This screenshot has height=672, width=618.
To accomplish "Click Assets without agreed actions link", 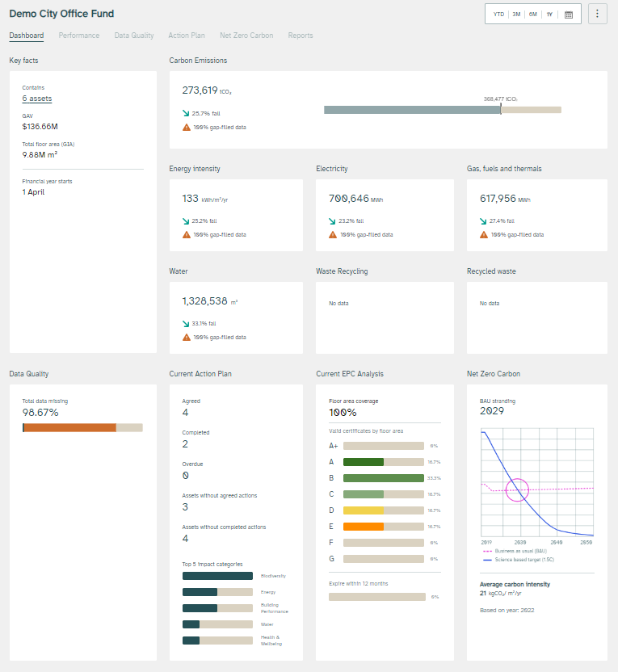I will [x=220, y=495].
